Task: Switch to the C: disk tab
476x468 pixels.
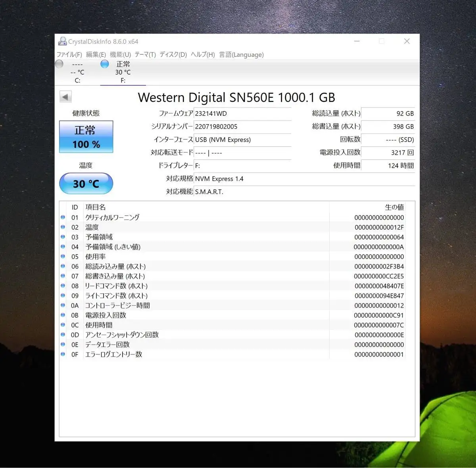Action: point(77,72)
